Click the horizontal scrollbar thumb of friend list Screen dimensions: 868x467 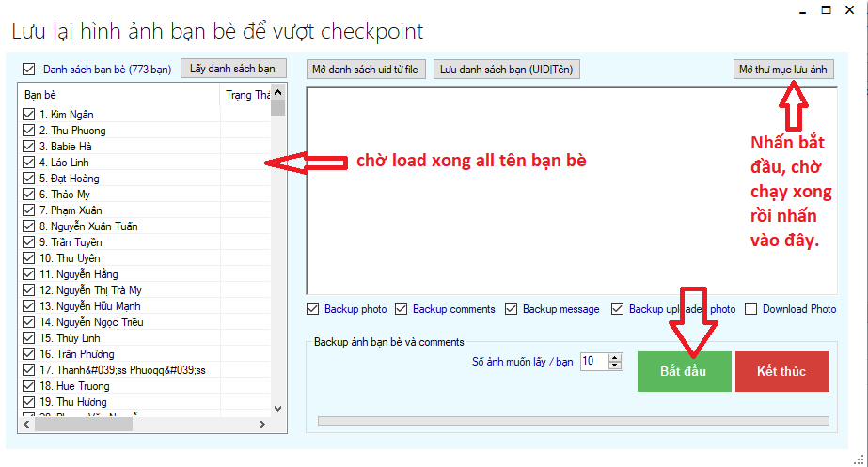(84, 425)
